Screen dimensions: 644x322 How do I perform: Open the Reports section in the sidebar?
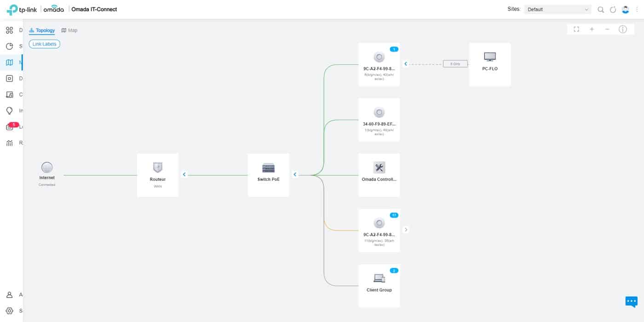point(9,143)
